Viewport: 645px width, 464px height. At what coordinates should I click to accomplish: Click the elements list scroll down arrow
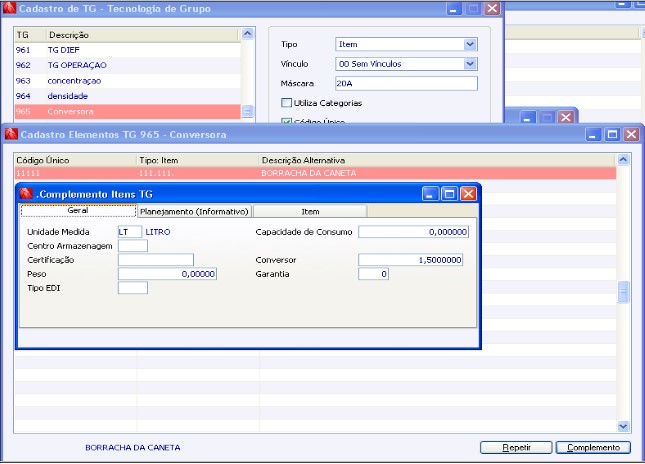coord(623,427)
